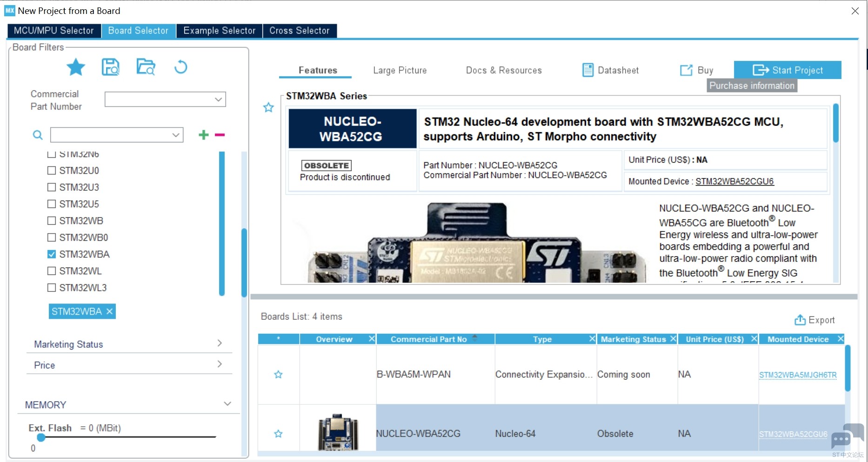Star the NUCLEO-WBA52CG row as favorite
The width and height of the screenshot is (868, 462).
(x=278, y=434)
